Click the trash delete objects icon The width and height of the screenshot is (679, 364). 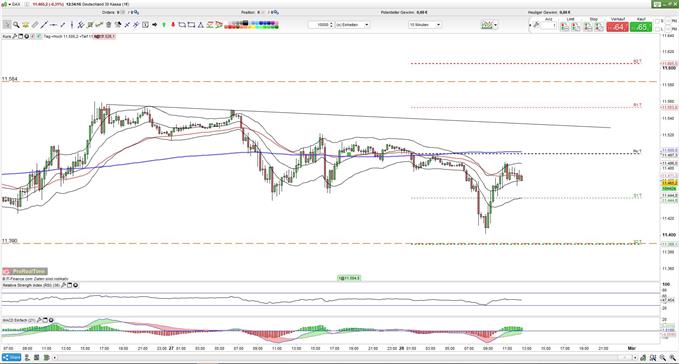point(109,25)
